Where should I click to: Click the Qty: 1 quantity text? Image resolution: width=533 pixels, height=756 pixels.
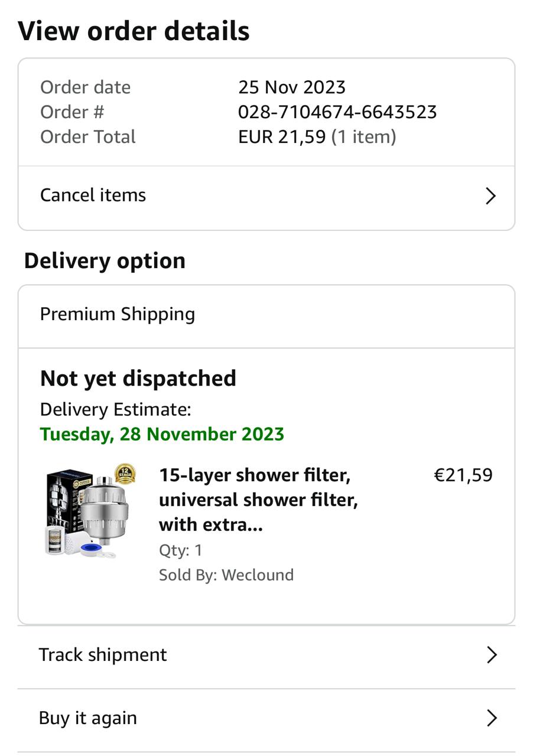[181, 550]
